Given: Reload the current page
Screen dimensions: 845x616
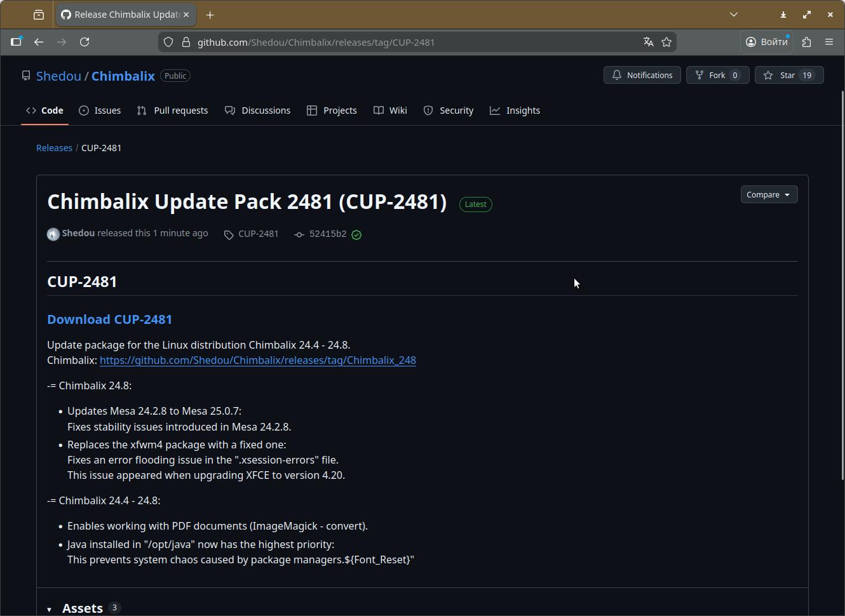Looking at the screenshot, I should pyautogui.click(x=84, y=42).
